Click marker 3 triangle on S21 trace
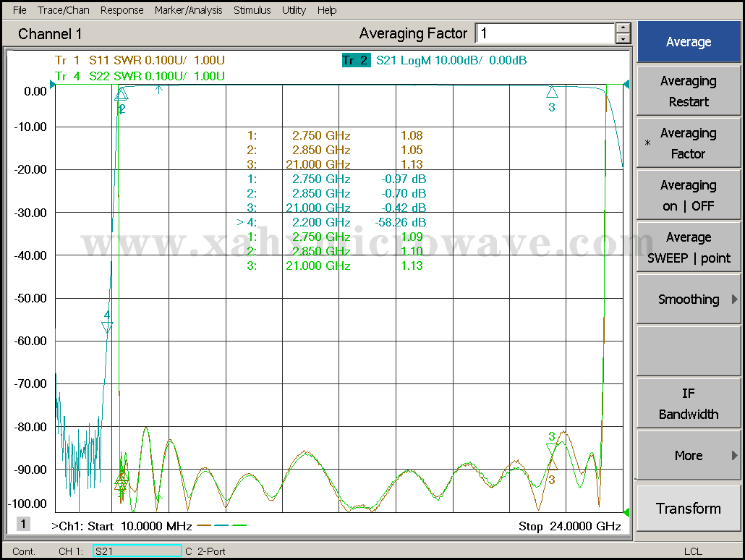The image size is (745, 560). click(552, 92)
